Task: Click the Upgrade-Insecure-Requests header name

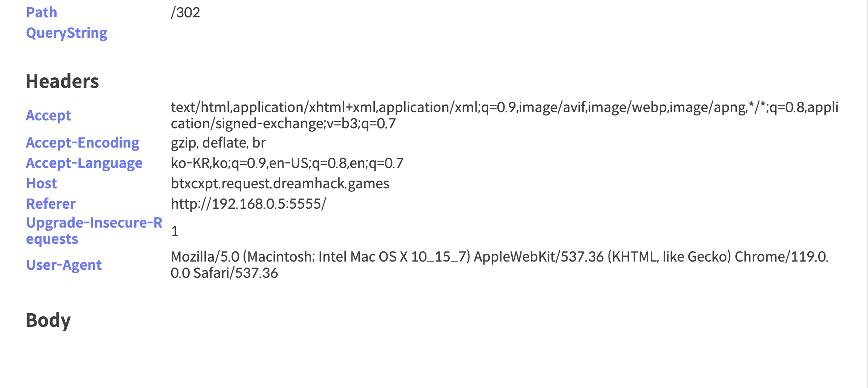Action: 94,231
